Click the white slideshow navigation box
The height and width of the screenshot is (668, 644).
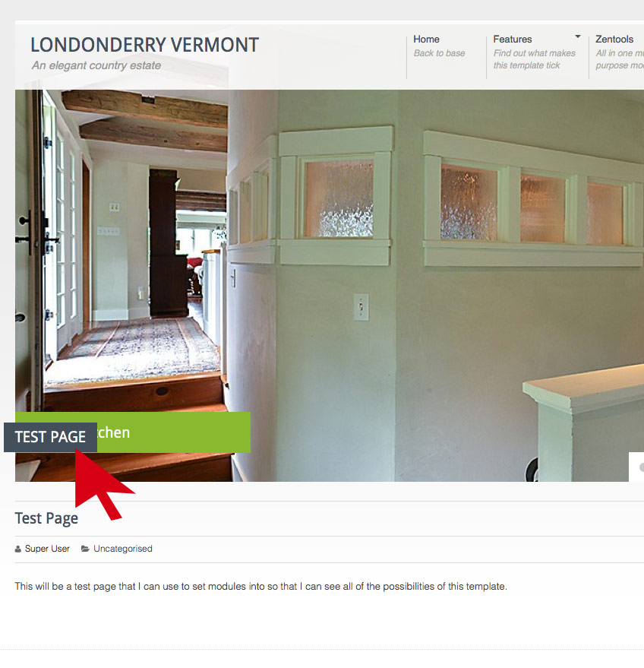click(x=636, y=467)
